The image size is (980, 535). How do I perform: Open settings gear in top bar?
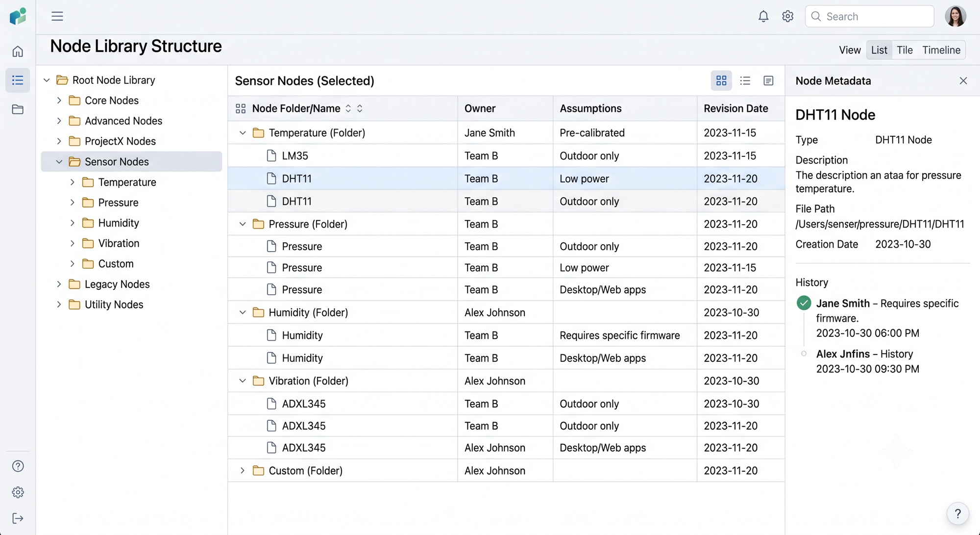tap(787, 16)
